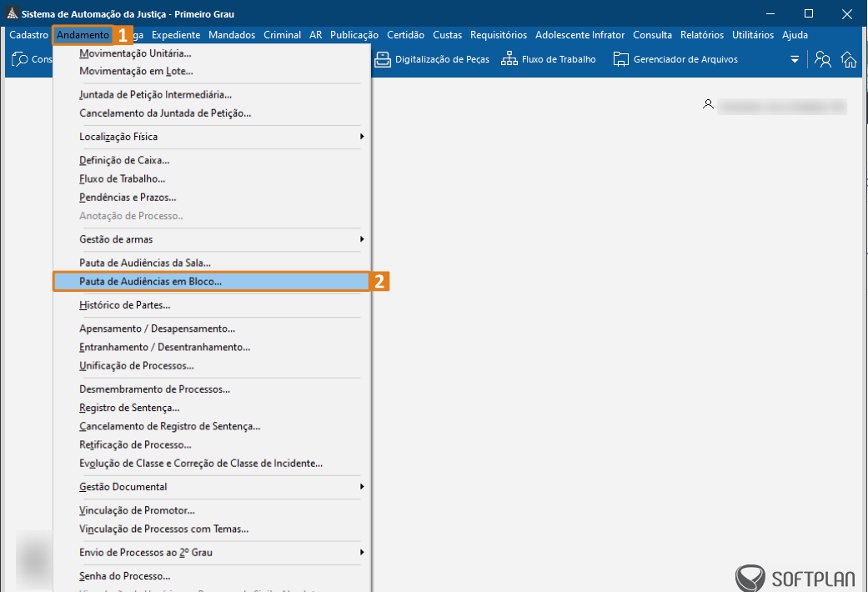868x592 pixels.
Task: Click the Digitalização de Peças toolbar label
Action: click(x=442, y=59)
